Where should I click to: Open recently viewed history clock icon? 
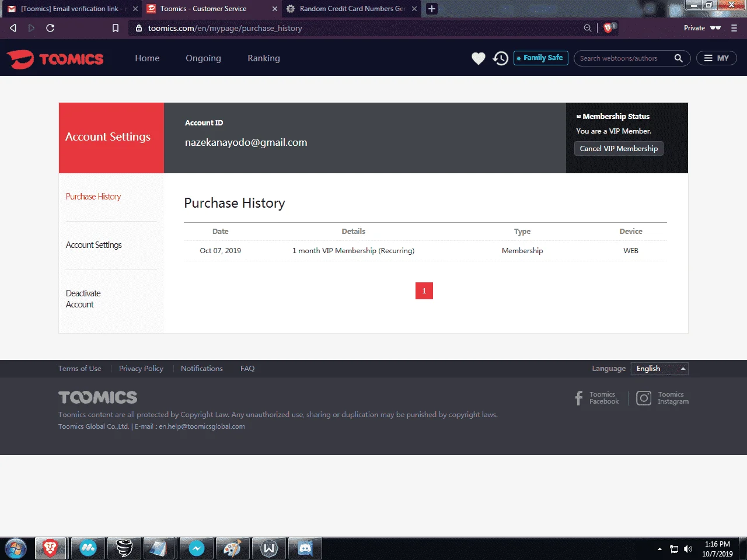(x=500, y=58)
